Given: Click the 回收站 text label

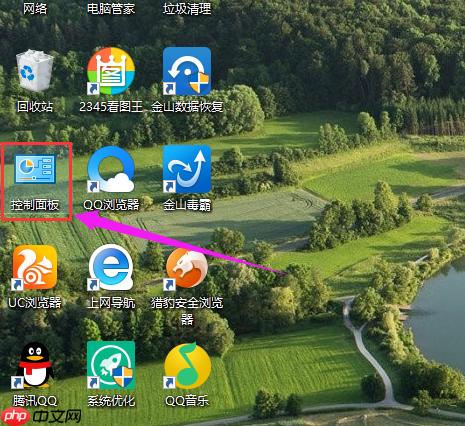Looking at the screenshot, I should pos(35,107).
